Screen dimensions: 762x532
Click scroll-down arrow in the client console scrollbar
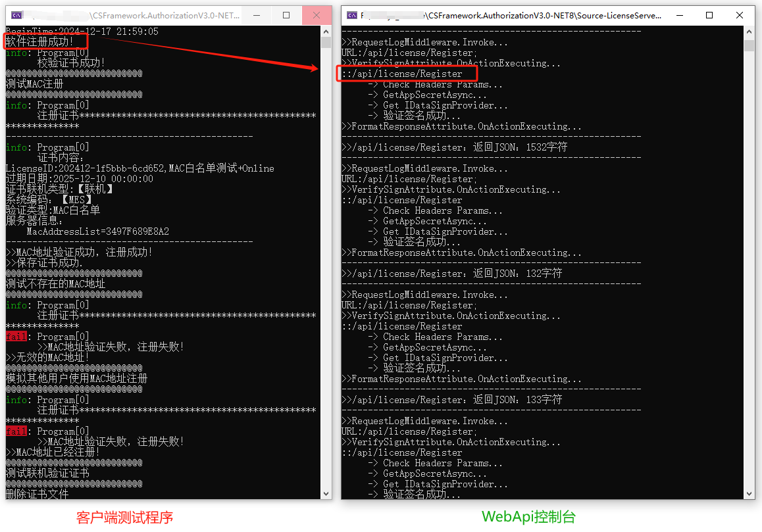(326, 494)
